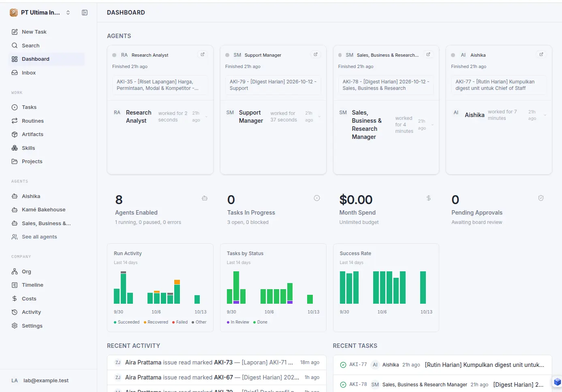Open the Costs dollar icon
Viewport: 562px width, 392px height.
(x=15, y=299)
